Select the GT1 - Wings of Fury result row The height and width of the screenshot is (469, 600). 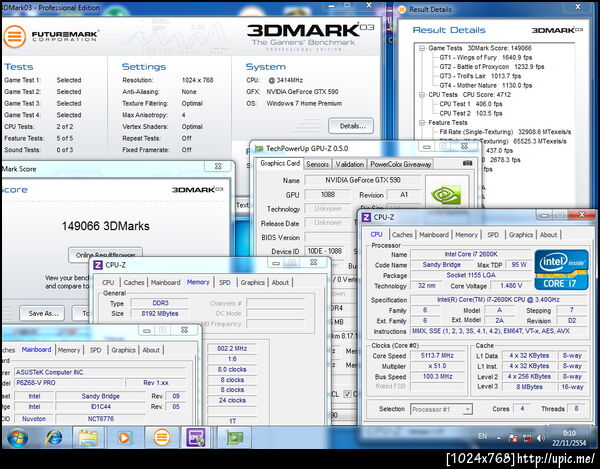[486, 57]
